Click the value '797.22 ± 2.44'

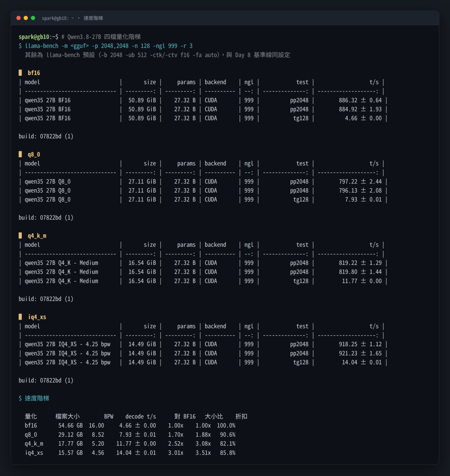click(360, 182)
